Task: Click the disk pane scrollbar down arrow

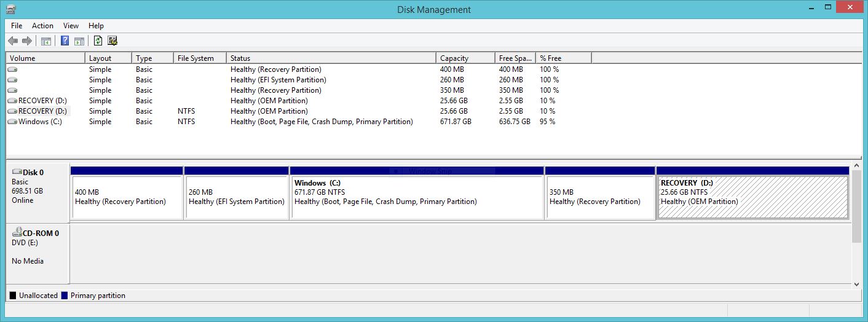Action: pos(855,285)
